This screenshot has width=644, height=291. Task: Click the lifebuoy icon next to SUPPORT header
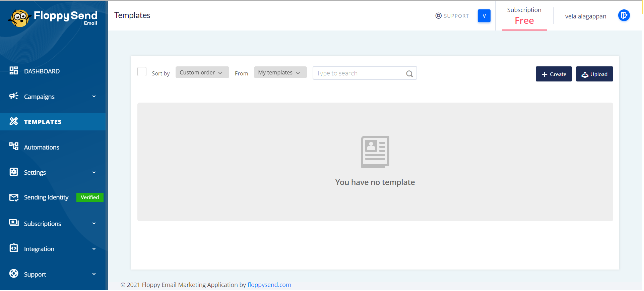pos(439,16)
